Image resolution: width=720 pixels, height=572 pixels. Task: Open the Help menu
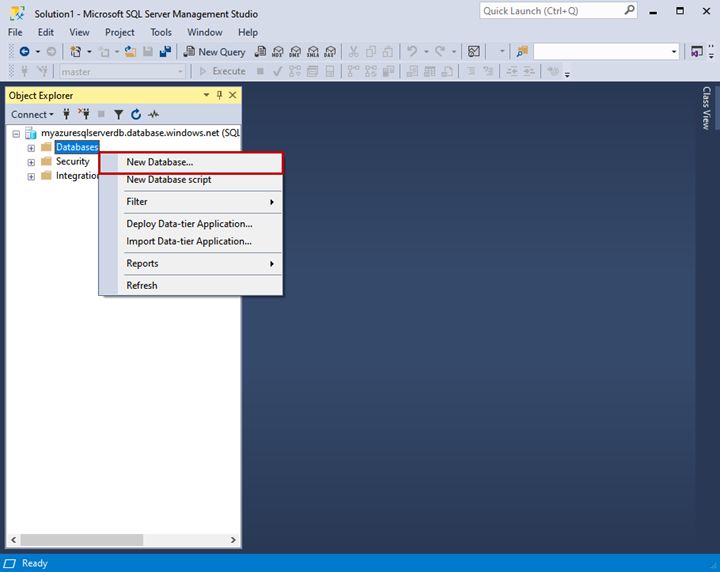tap(248, 32)
